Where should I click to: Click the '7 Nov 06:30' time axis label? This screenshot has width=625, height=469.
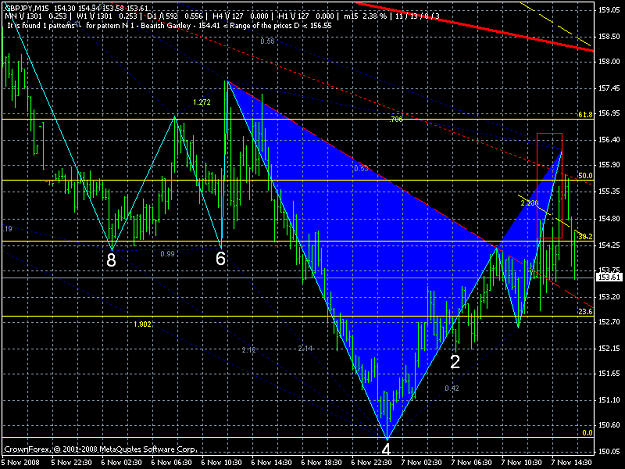pyautogui.click(x=472, y=462)
